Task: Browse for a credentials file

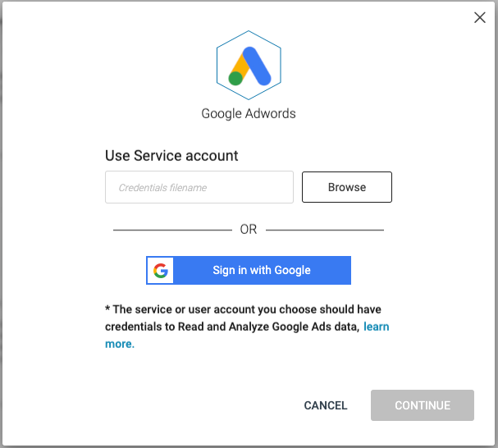Action: (347, 187)
